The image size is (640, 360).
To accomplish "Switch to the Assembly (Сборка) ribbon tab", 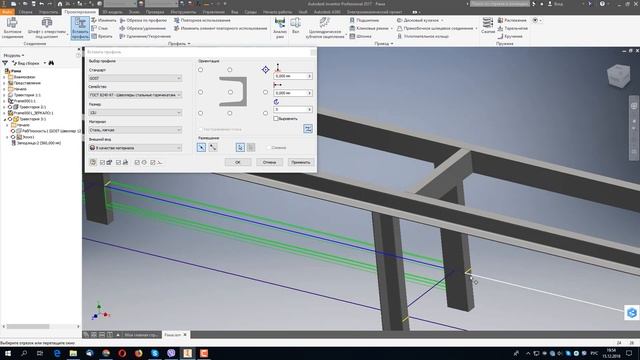I will pos(25,12).
